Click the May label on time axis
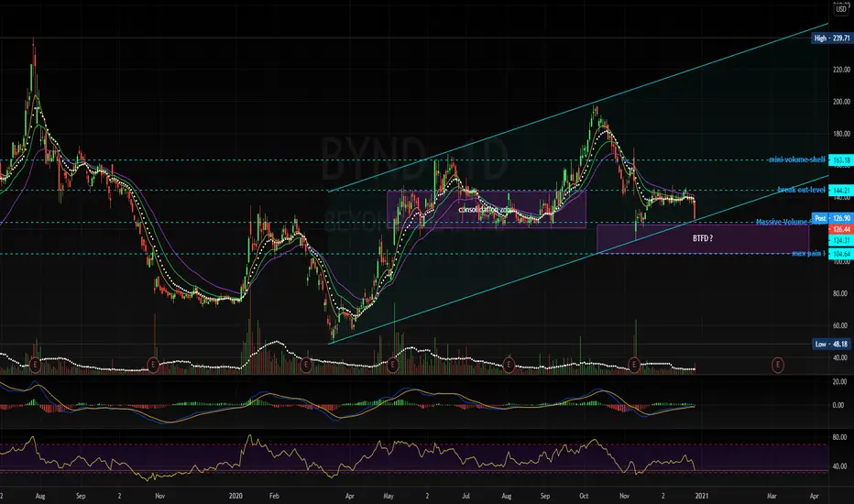This screenshot has width=854, height=504. 389,496
